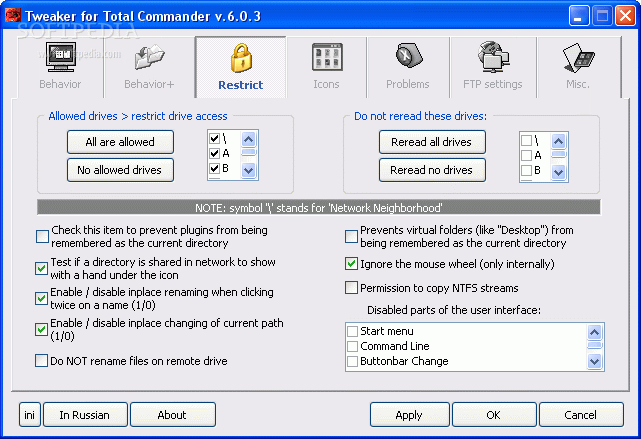Toggle Ignore the mouse wheel checkbox
The width and height of the screenshot is (641, 439).
point(351,264)
